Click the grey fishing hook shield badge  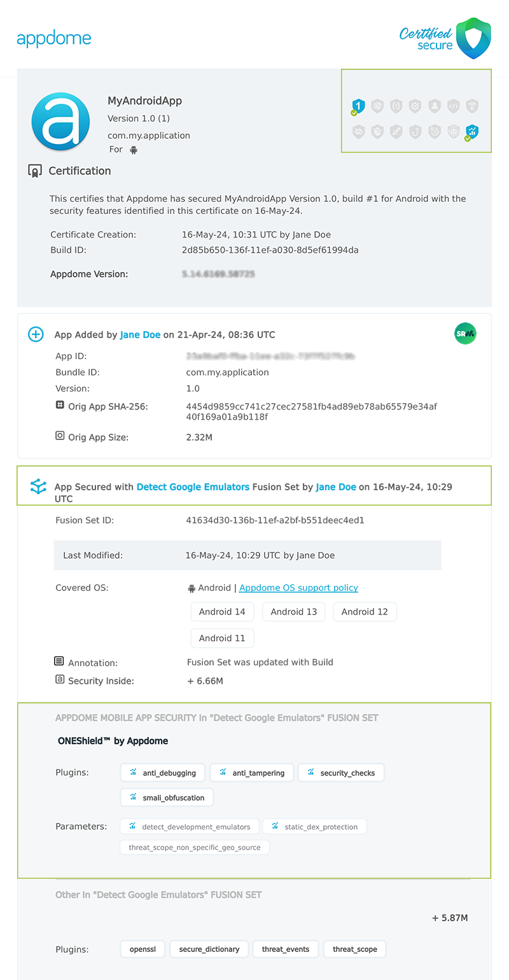coord(415,132)
